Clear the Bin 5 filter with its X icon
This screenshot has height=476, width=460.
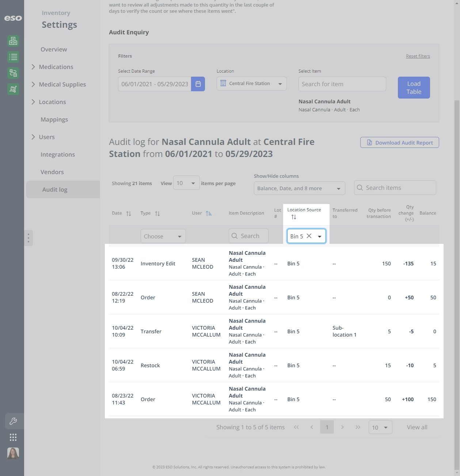pos(309,236)
